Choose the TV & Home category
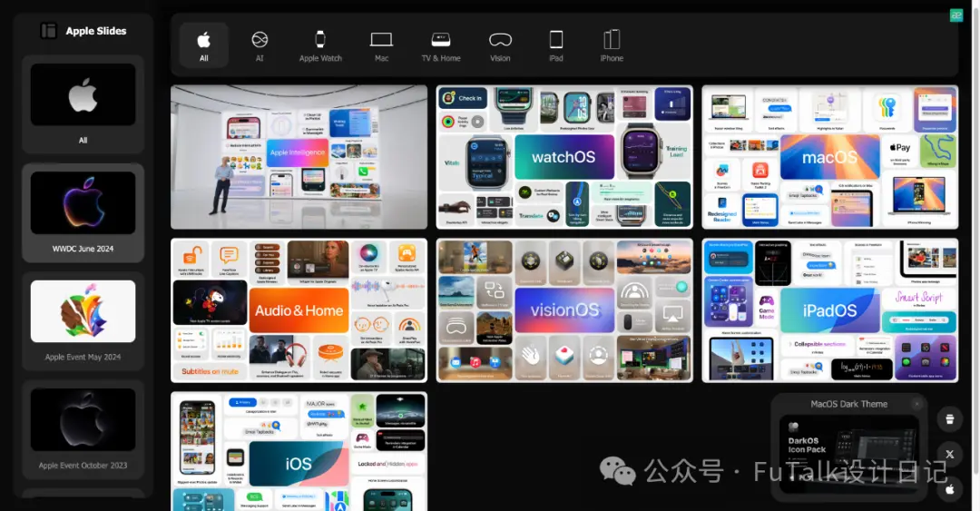 pyautogui.click(x=441, y=45)
